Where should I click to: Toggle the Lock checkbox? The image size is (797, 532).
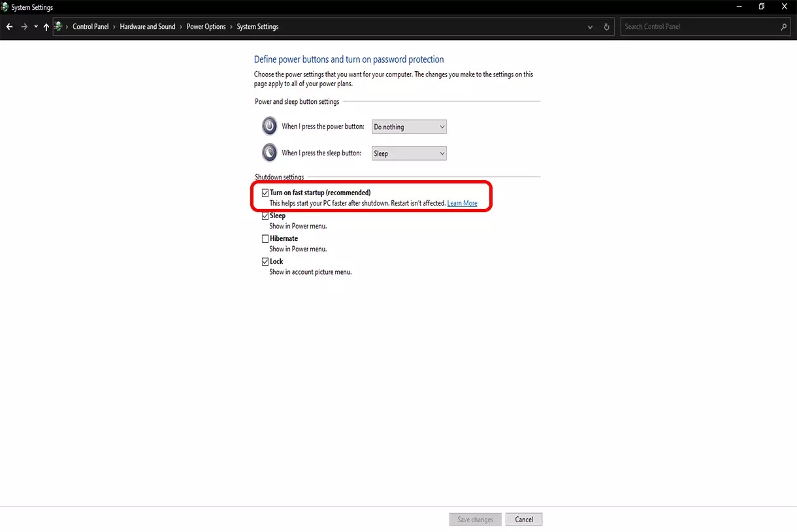(x=265, y=261)
